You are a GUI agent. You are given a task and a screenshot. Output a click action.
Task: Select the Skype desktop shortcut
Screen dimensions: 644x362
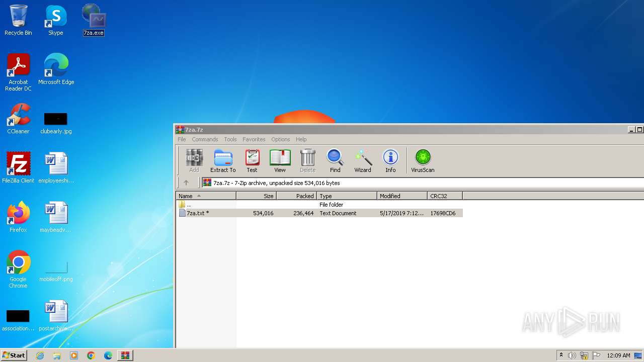point(56,20)
